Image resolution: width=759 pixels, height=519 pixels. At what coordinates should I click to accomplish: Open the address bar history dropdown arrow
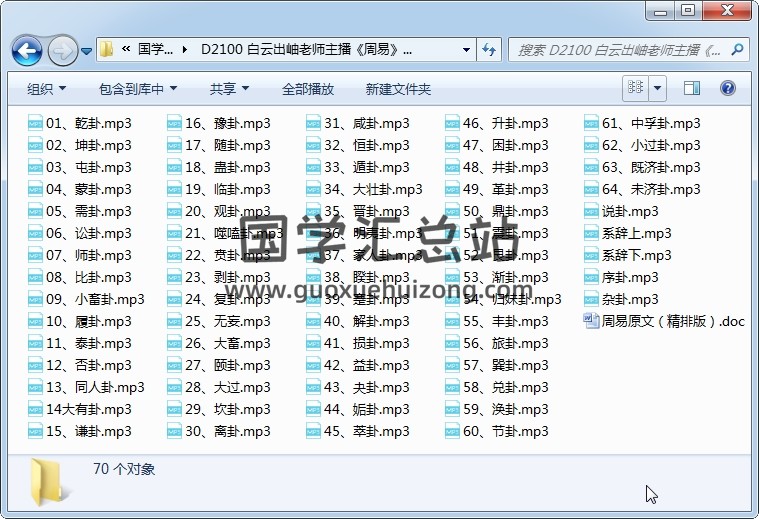point(466,49)
